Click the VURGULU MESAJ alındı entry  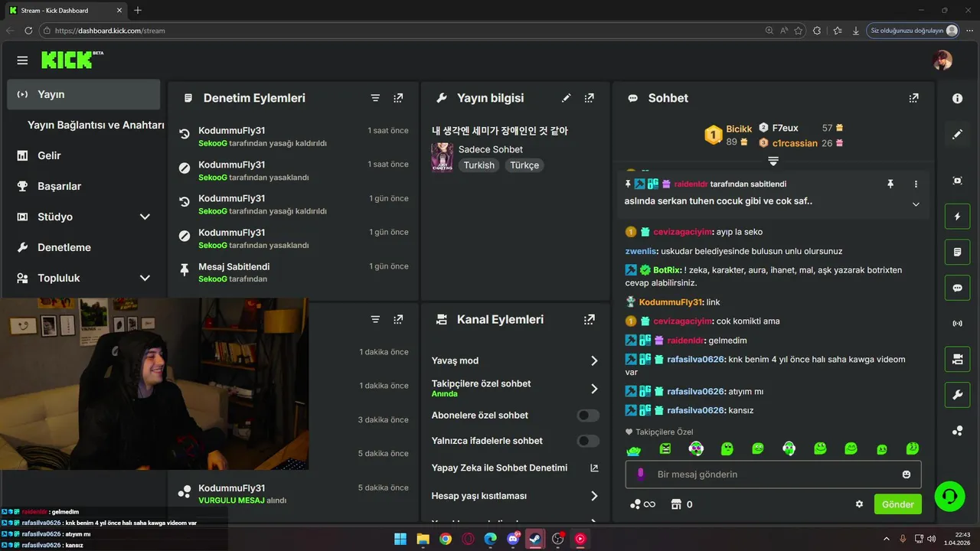(x=294, y=494)
